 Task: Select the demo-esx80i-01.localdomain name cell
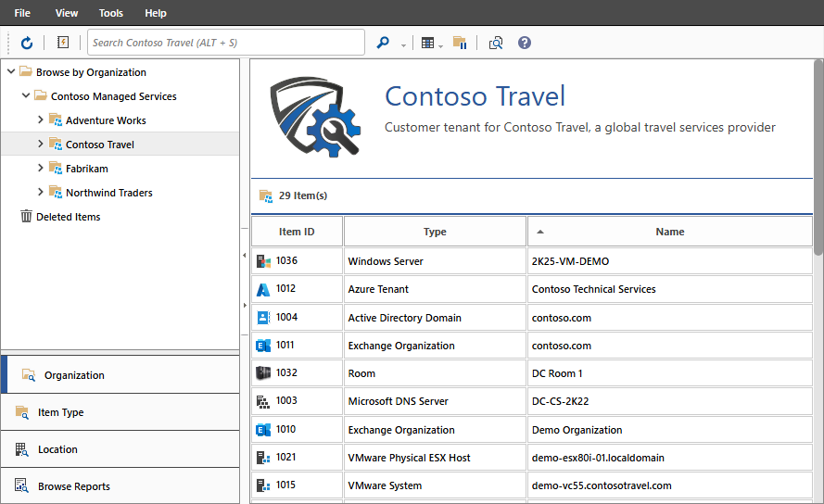670,458
